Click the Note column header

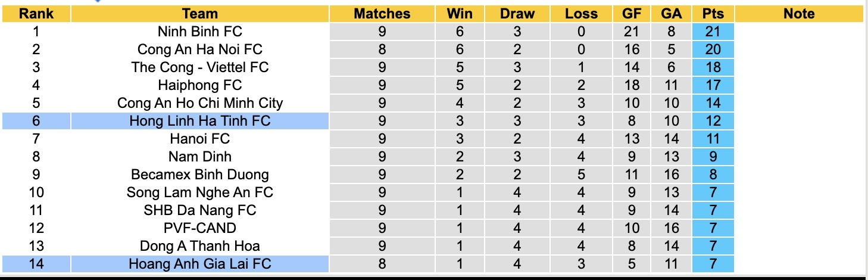[x=798, y=14]
